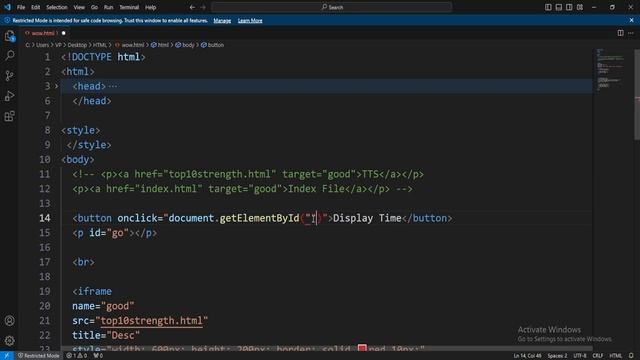Click the Manage link in the banner
The width and height of the screenshot is (640, 360).
(222, 20)
